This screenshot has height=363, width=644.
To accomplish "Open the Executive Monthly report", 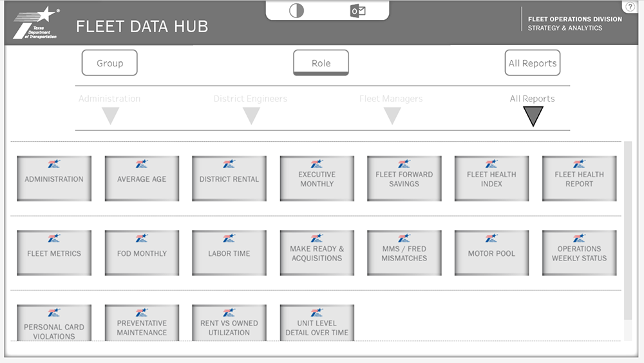I will 317,179.
